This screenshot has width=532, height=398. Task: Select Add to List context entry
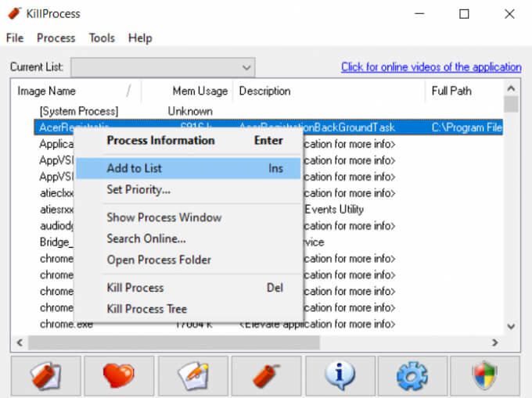(x=189, y=168)
